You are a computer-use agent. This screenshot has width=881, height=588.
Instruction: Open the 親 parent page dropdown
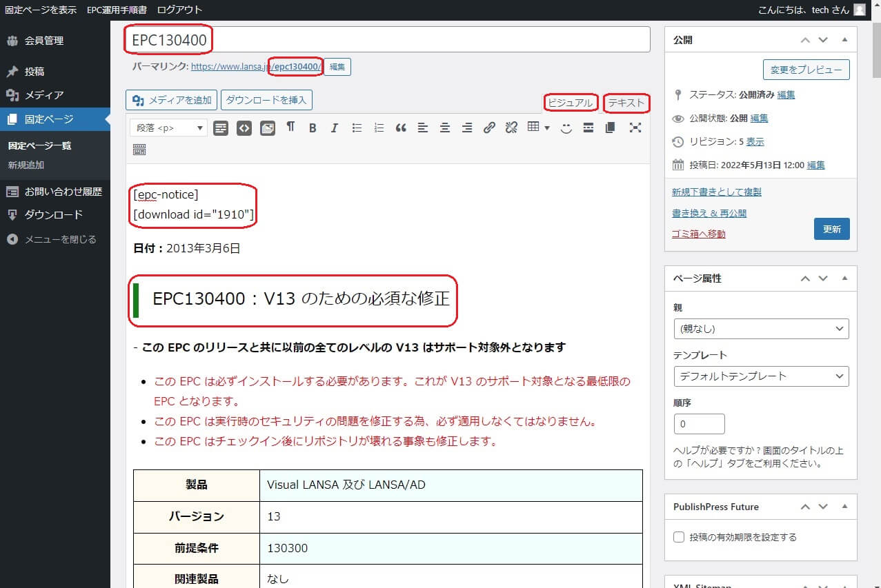[761, 329]
